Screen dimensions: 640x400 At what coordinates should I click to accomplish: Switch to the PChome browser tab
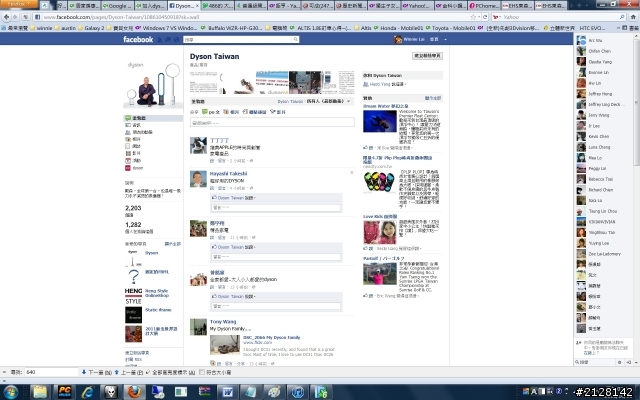coord(483,6)
